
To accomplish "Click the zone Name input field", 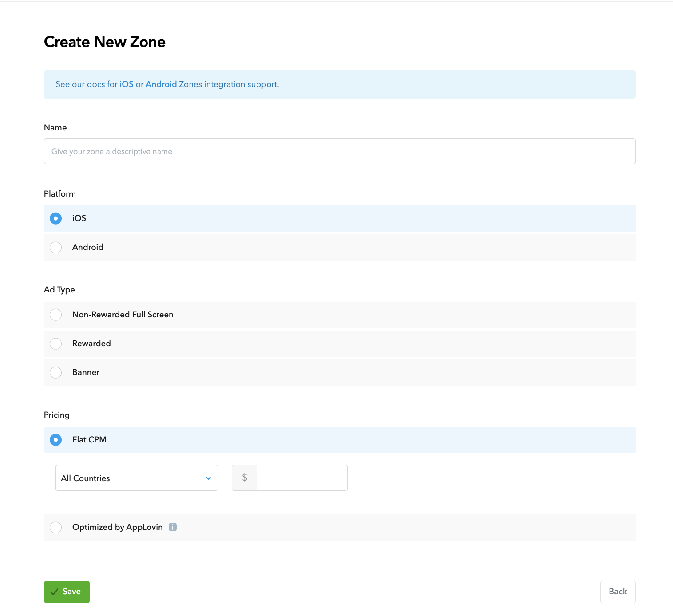I will 340,151.
